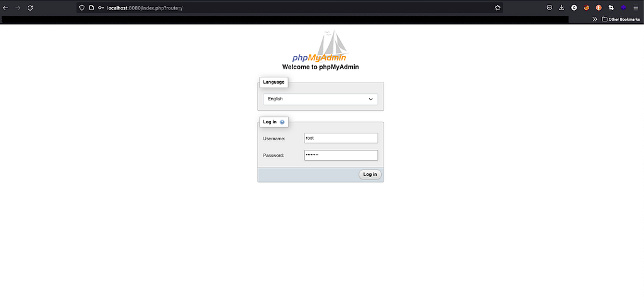Click the saved-logins key icon
Screen dimensions: 644x306
pos(101,8)
